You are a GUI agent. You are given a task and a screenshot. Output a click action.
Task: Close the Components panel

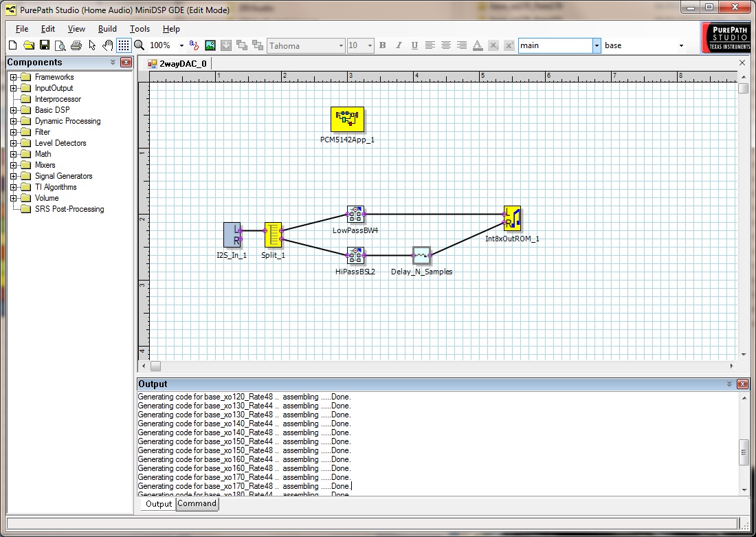126,63
